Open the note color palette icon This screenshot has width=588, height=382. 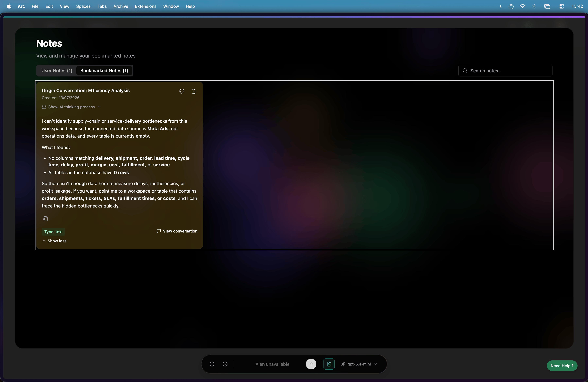click(x=182, y=91)
